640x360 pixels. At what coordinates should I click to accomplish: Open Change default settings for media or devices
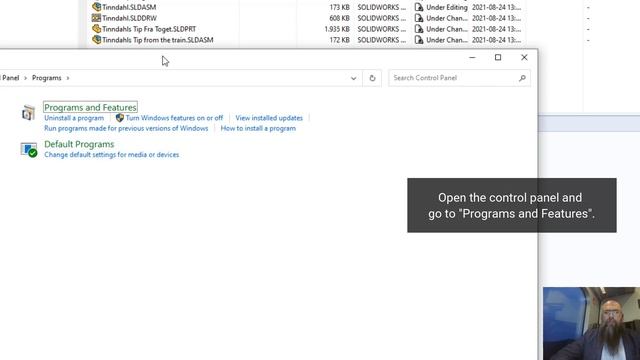[x=111, y=155]
